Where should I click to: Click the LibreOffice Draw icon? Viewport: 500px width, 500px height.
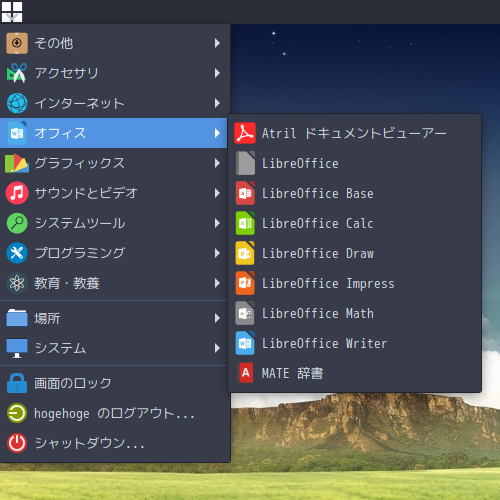(x=245, y=253)
